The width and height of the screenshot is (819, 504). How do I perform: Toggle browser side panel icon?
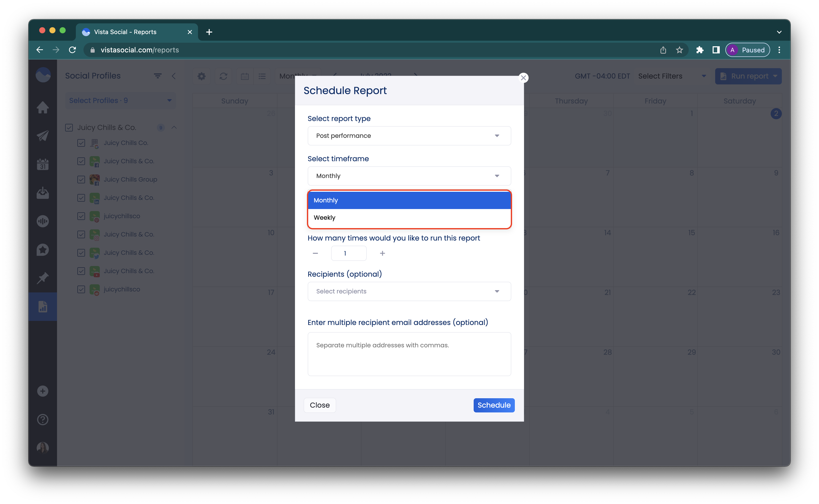pos(716,50)
